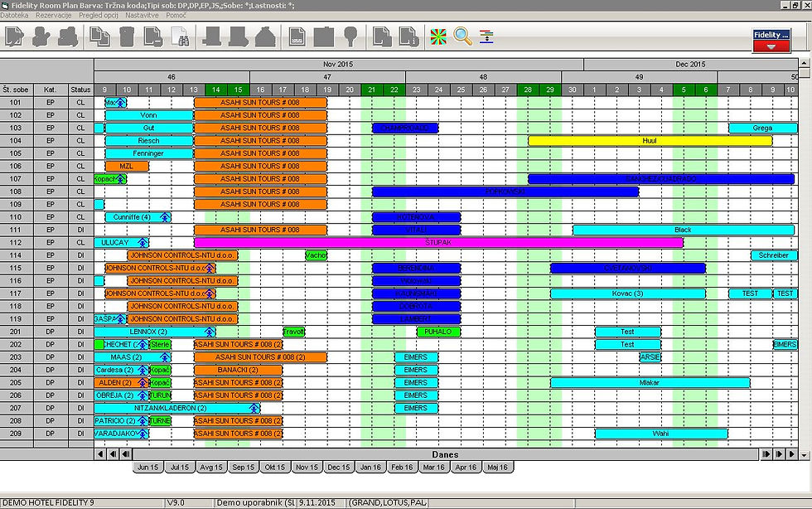This screenshot has width=812, height=509.
Task: Open the Pregled opcij menu
Action: point(99,16)
